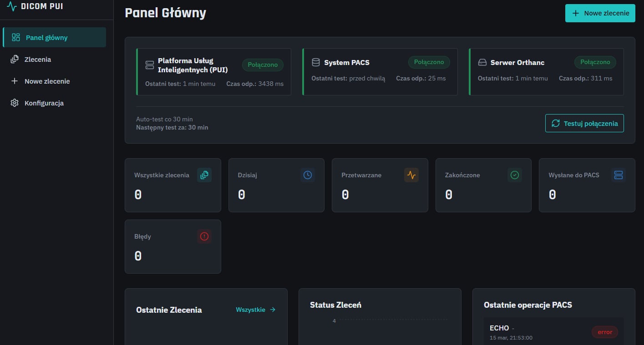The width and height of the screenshot is (644, 345).
Task: Click the Wszystkie zlecenia label
Action: pos(162,175)
